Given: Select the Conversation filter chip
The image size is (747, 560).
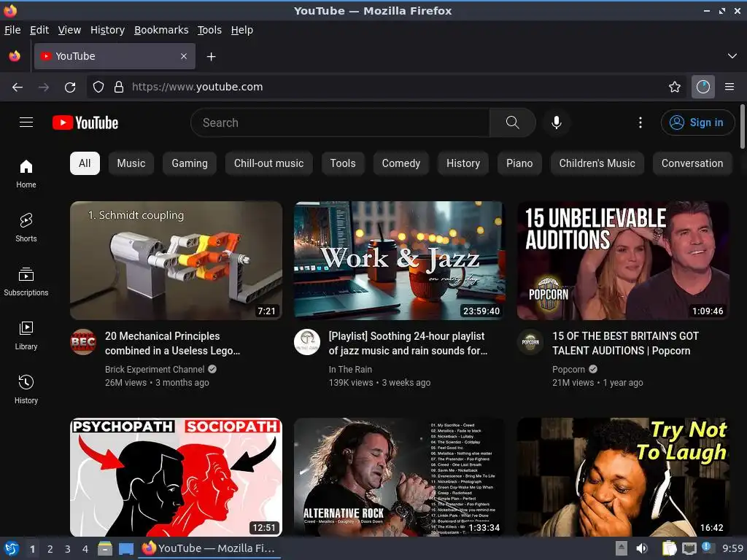Looking at the screenshot, I should [x=692, y=163].
